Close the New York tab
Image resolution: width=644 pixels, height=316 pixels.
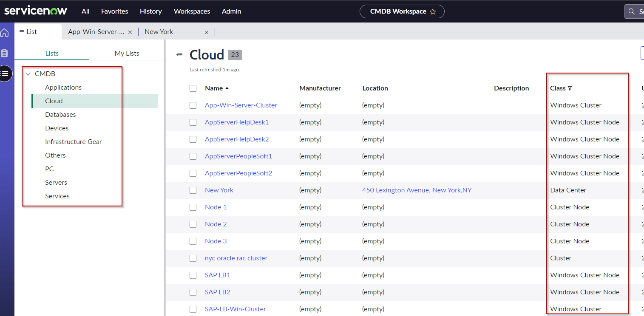pyautogui.click(x=207, y=32)
